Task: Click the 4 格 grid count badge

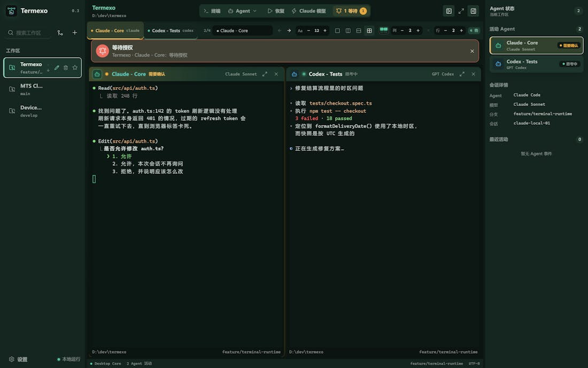Action: point(474,30)
